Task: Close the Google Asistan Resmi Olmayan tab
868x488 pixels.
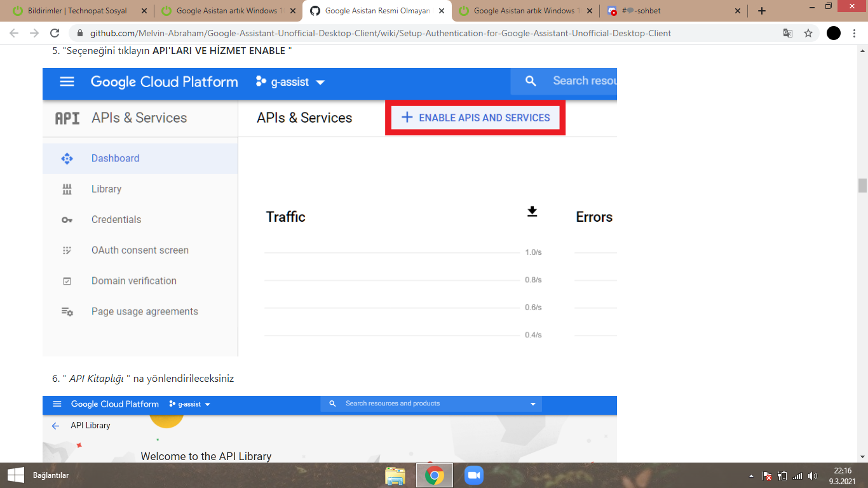Action: pyautogui.click(x=442, y=11)
